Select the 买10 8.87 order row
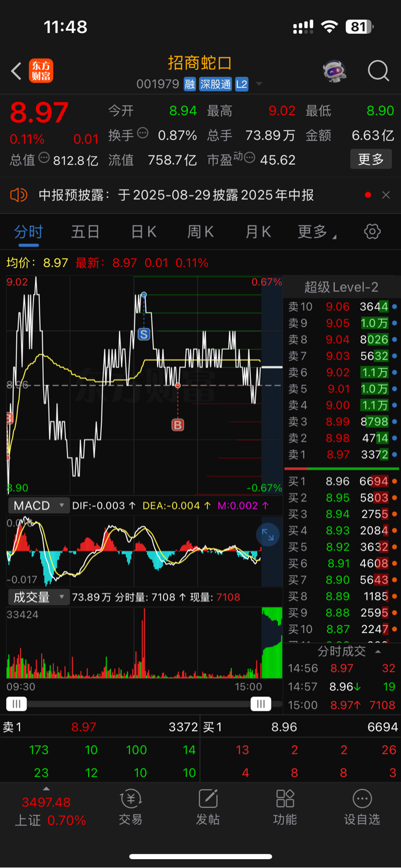This screenshot has width=401, height=868. point(342,629)
